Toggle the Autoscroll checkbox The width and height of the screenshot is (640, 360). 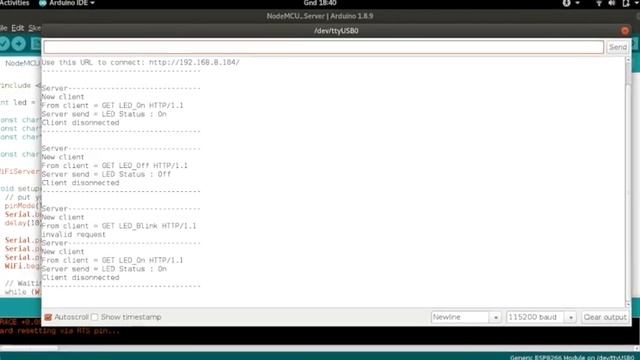click(48, 317)
